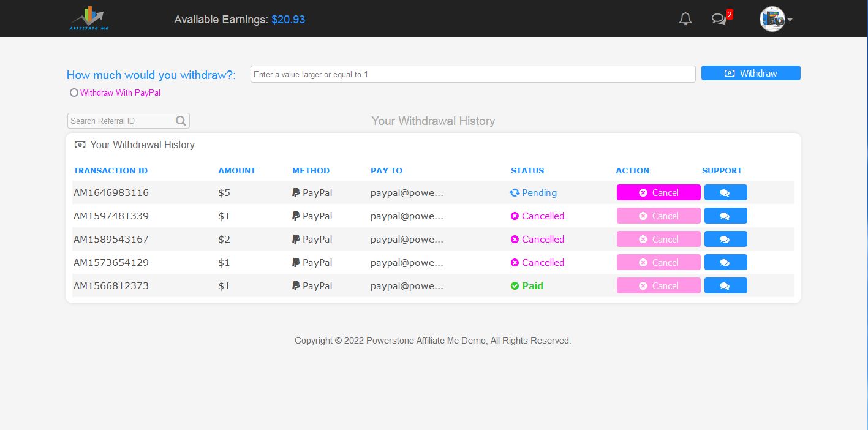Screen dimensions: 868x430
Task: Expand the profile avatar dropdown
Action: (776, 19)
